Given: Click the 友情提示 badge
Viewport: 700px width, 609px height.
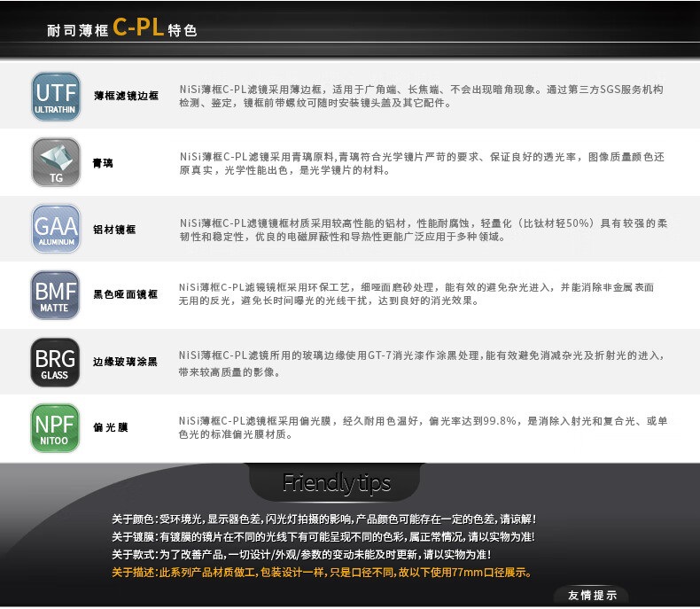Looking at the screenshot, I should 592,595.
